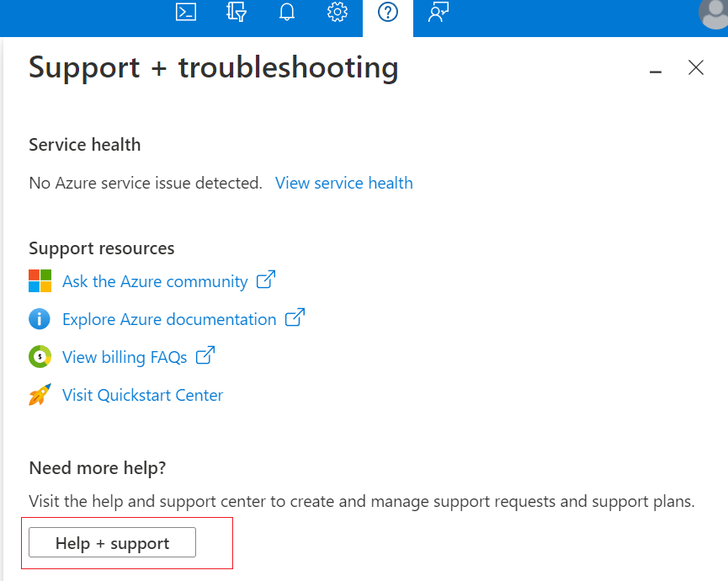Click the external-link icon after Azure documentation
The image size is (728, 581).
[294, 317]
